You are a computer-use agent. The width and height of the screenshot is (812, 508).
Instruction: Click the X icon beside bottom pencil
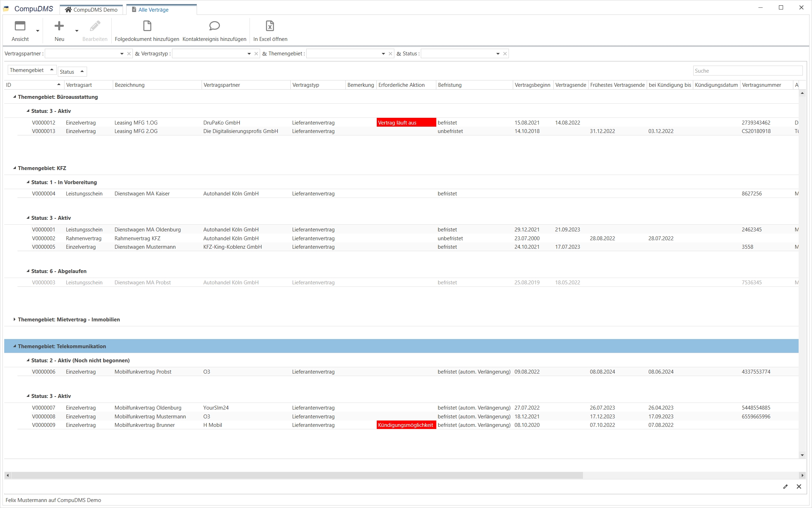click(799, 486)
